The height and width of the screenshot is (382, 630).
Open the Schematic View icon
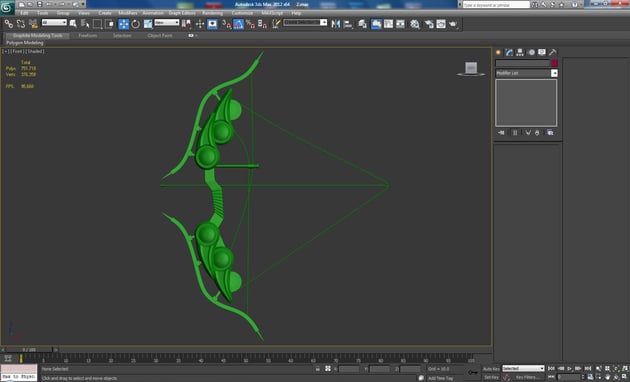pyautogui.click(x=401, y=24)
